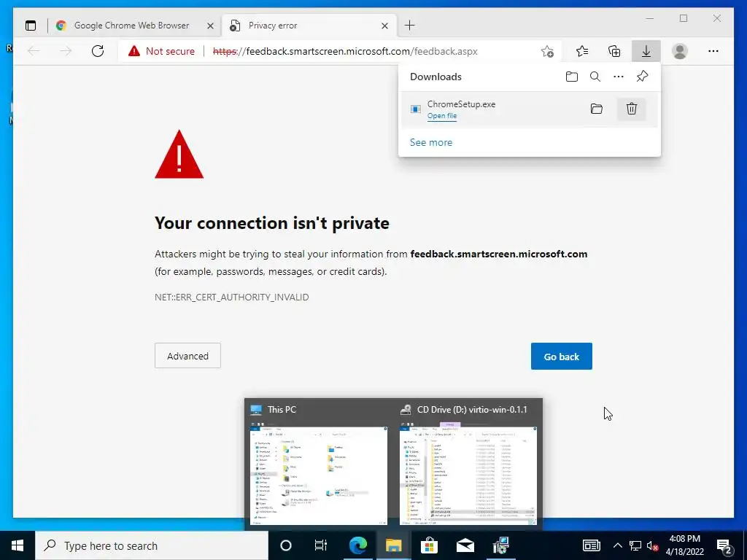Click the installer taskbar icon
Viewport: 747px width, 560px height.
point(500,545)
